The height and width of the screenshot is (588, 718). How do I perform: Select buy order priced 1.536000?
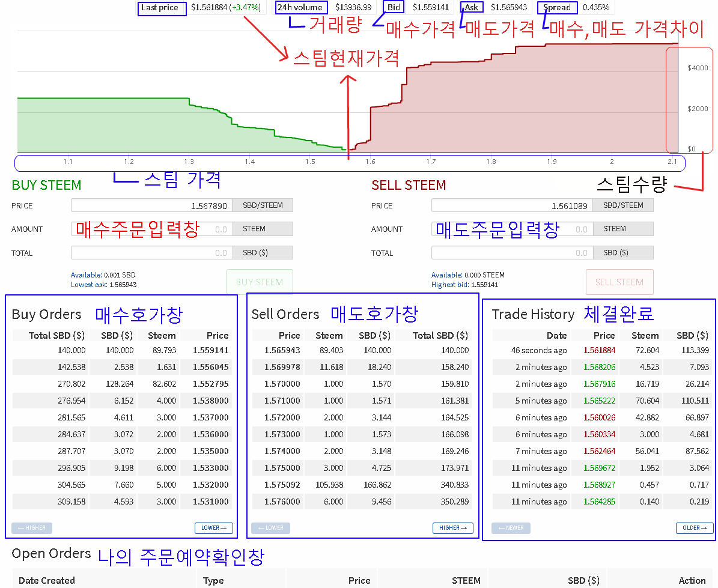122,434
